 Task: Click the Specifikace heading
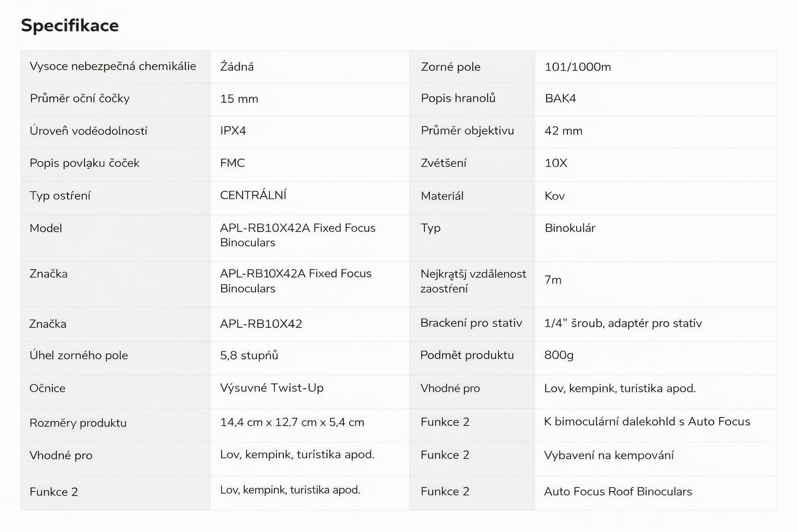(x=70, y=25)
